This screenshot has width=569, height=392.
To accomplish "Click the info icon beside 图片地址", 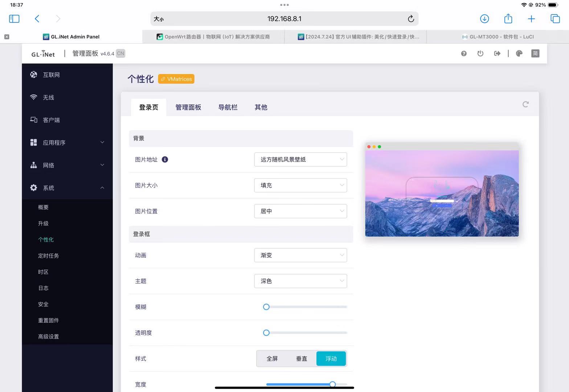I will [165, 159].
